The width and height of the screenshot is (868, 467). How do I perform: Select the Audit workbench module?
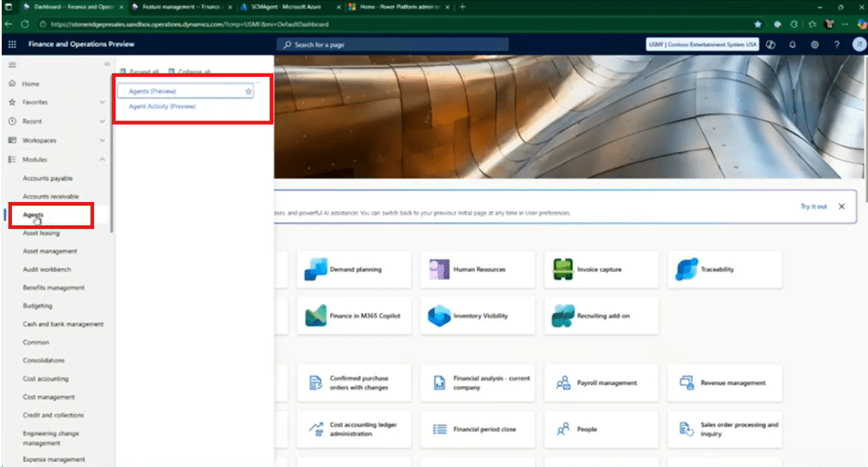pos(47,269)
